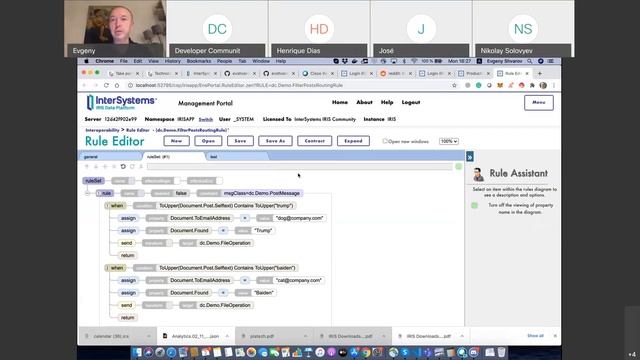The height and width of the screenshot is (360, 640).
Task: Click the green status icon at toolbar right end
Action: click(458, 167)
